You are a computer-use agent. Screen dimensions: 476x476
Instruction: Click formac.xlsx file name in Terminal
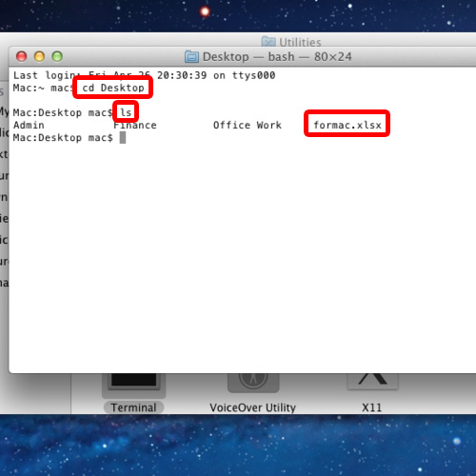coord(347,125)
